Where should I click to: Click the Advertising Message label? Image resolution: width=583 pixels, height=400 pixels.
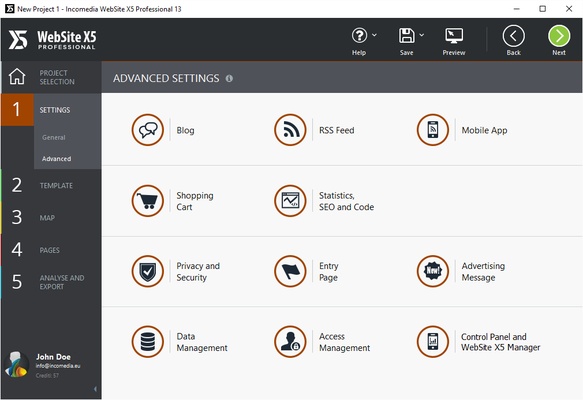483,272
